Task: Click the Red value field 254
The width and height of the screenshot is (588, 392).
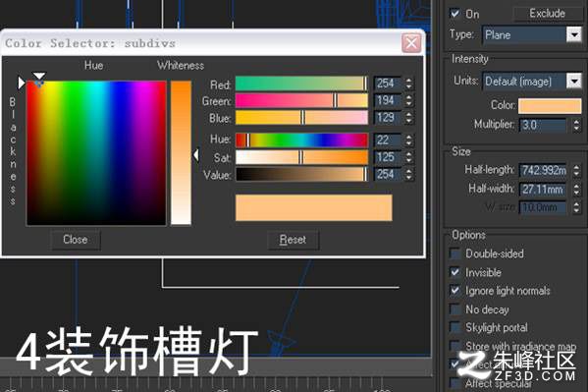Action: [x=388, y=84]
